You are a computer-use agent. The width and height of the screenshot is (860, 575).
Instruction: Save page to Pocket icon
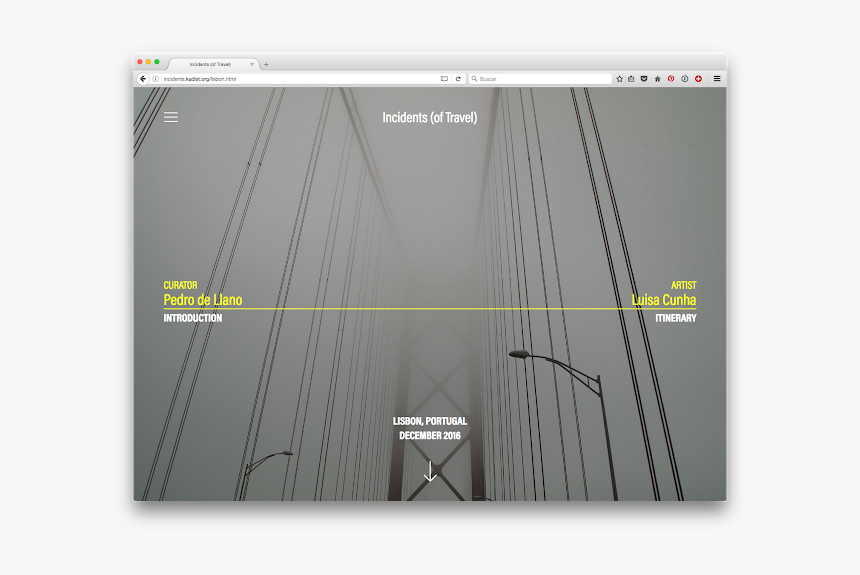(x=644, y=79)
